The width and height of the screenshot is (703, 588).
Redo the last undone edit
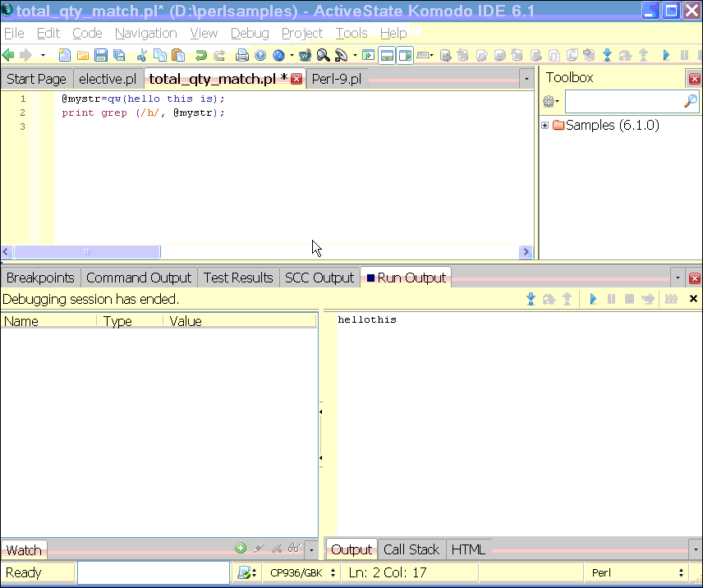(x=218, y=55)
